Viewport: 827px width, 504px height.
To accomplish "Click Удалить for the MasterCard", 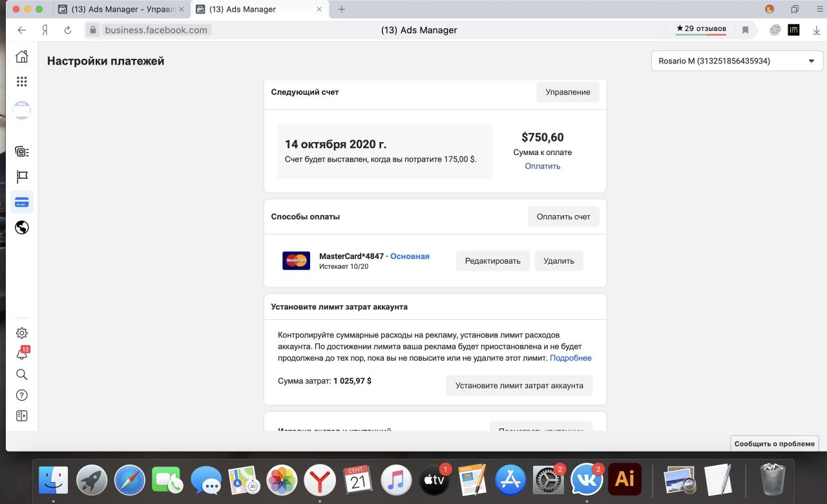I will pyautogui.click(x=559, y=260).
